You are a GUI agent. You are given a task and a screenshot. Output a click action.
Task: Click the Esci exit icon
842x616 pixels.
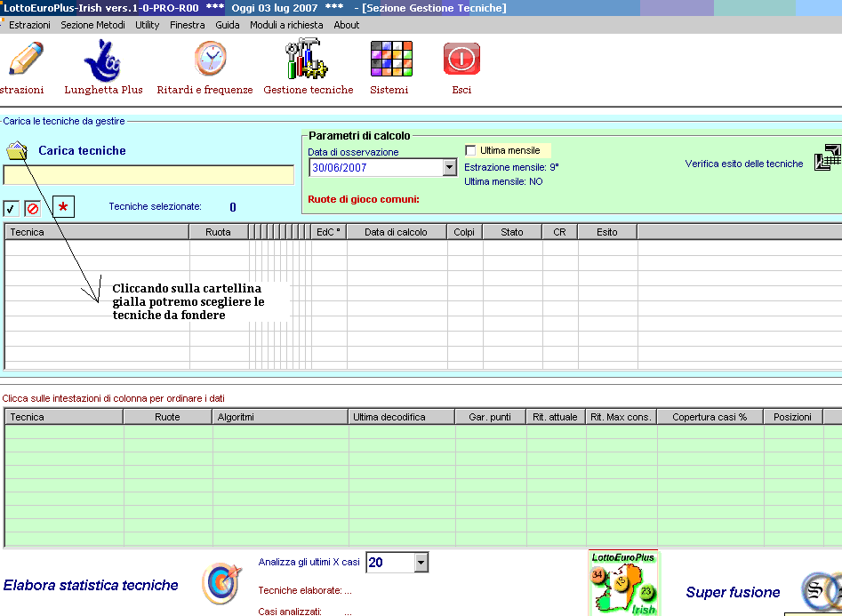[461, 59]
